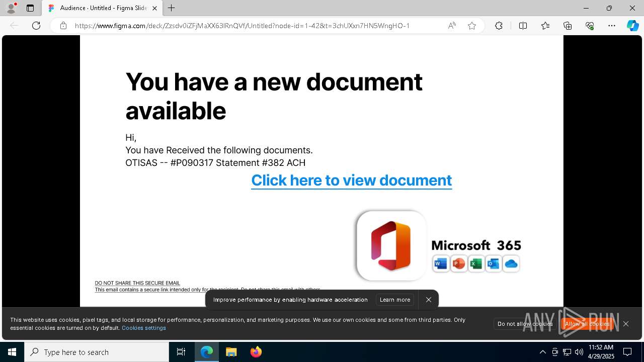Click the Edge icon on the taskbar
Screen dimensions: 644x362
click(x=207, y=352)
